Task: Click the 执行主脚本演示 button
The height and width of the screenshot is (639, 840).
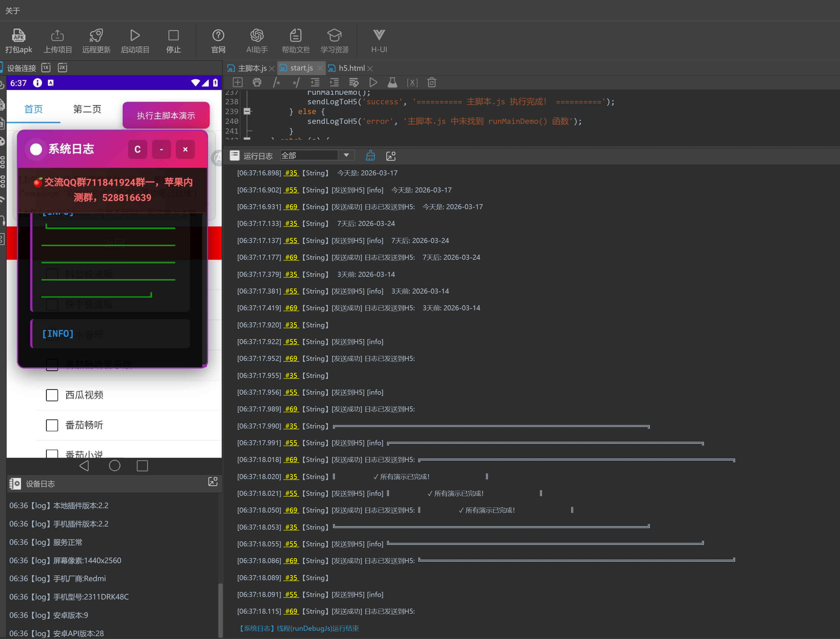Action: pos(166,116)
